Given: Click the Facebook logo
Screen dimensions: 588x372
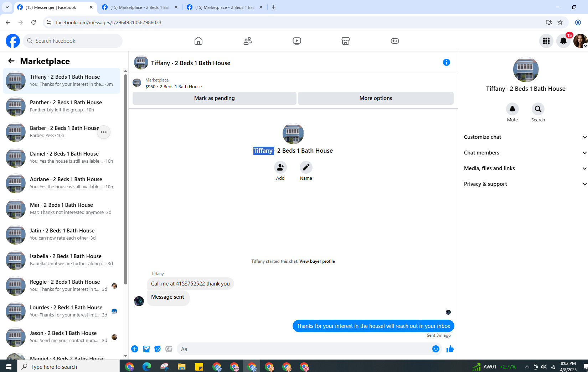Looking at the screenshot, I should [x=13, y=41].
